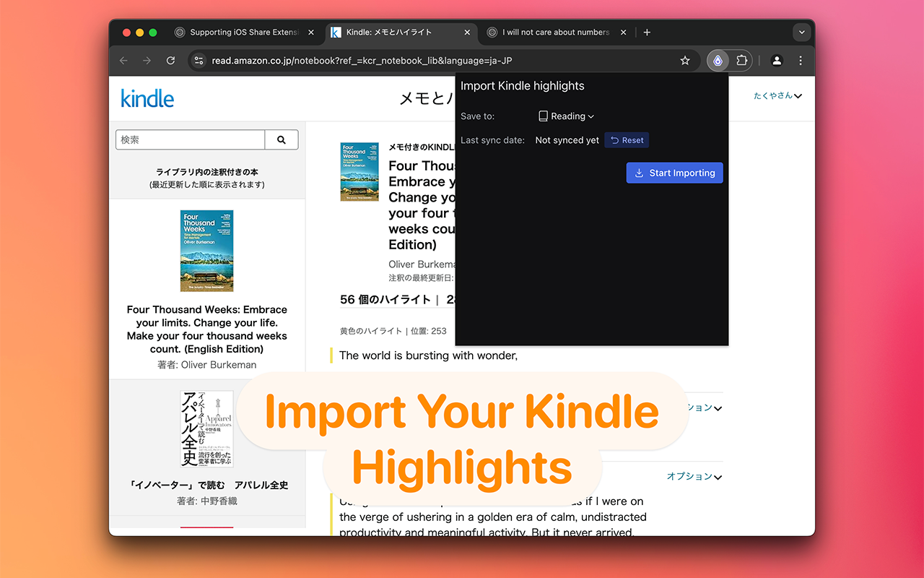Reset the last sync date
924x578 pixels.
(627, 140)
